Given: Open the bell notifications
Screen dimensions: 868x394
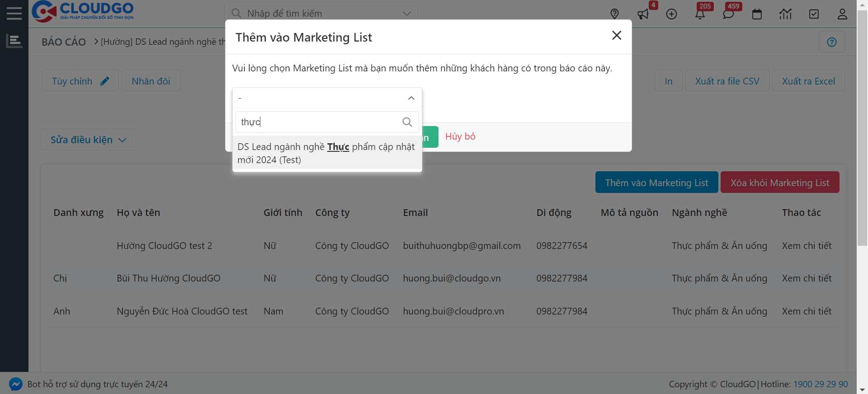Looking at the screenshot, I should pos(700,14).
